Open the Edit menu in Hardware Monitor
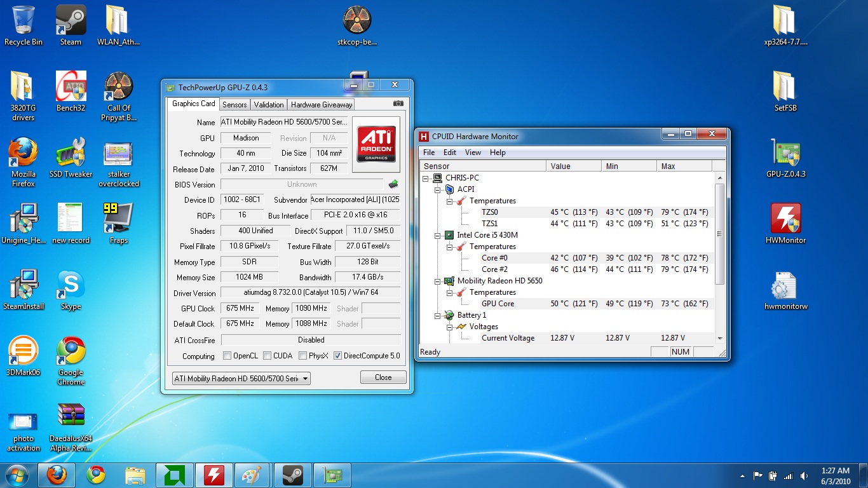The height and width of the screenshot is (488, 868). tap(450, 152)
